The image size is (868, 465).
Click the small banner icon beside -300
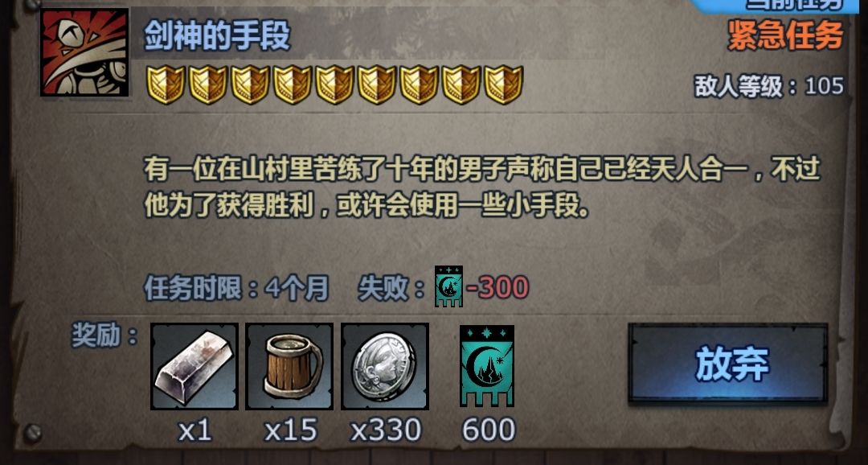coord(449,286)
